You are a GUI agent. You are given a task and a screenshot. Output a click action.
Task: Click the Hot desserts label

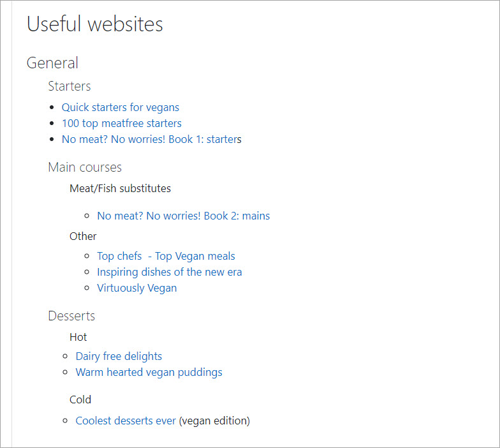pos(78,337)
